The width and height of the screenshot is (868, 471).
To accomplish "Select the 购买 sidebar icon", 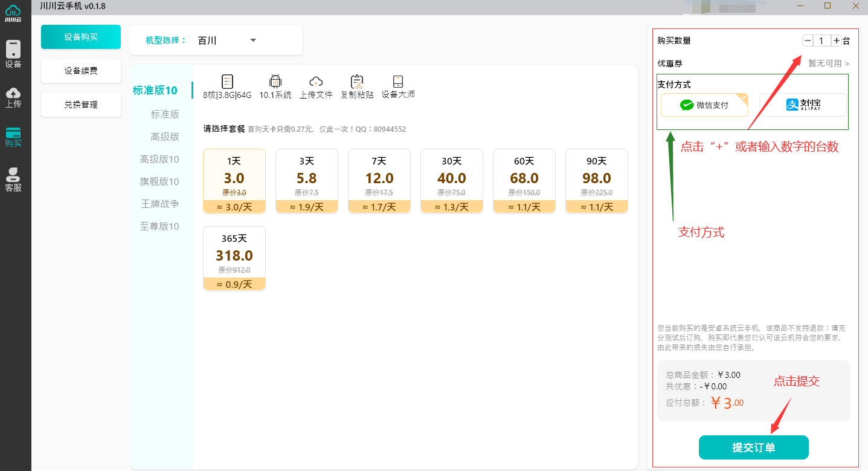I will point(13,137).
